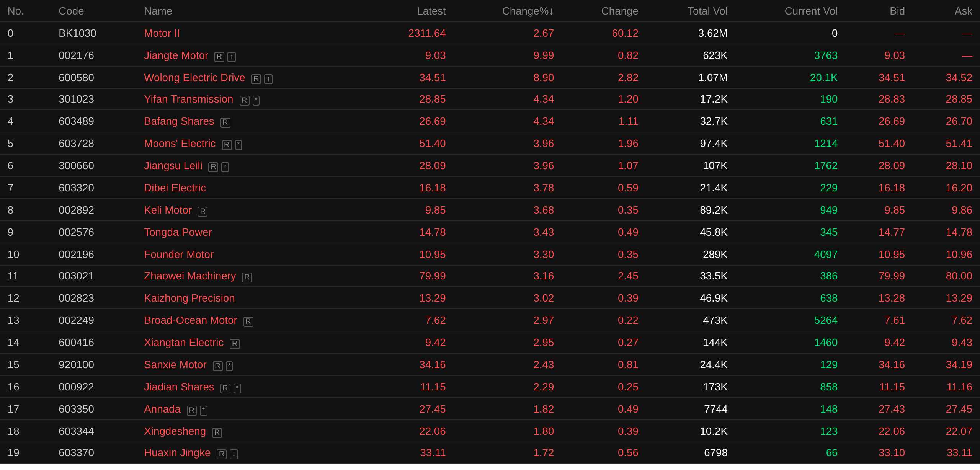Click the R badge beside Moons' Electric
The height and width of the screenshot is (470, 980).
pyautogui.click(x=227, y=145)
